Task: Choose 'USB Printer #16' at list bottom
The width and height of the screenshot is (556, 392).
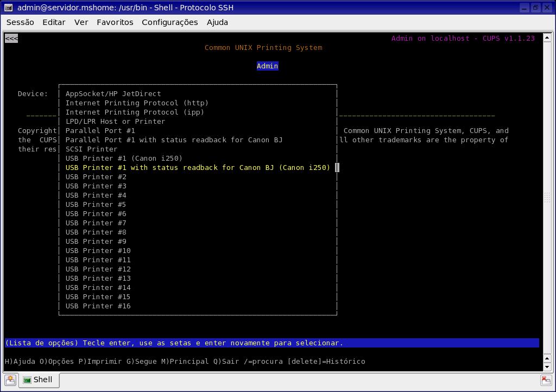Action: 98,306
